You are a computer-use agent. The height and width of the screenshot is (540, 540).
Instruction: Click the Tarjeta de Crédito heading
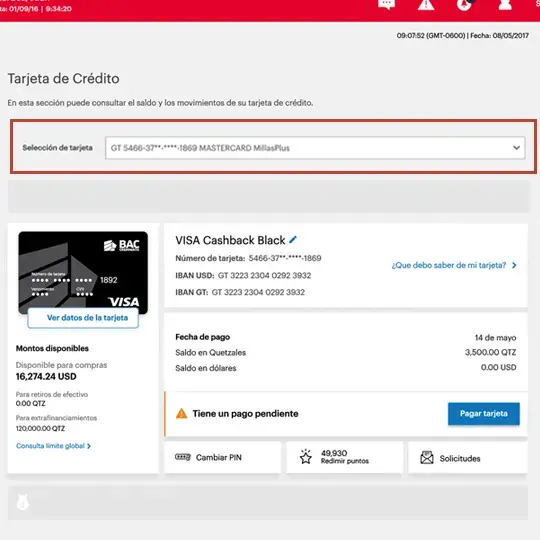(x=63, y=79)
